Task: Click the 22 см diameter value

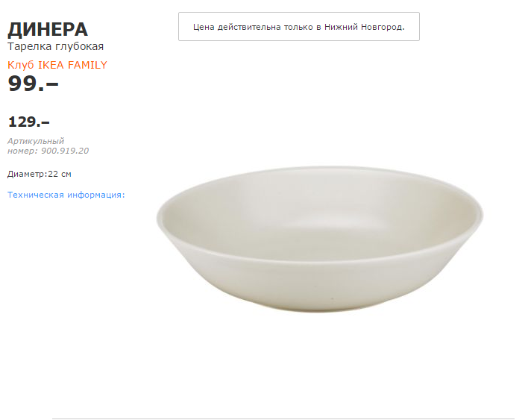Action: point(60,174)
